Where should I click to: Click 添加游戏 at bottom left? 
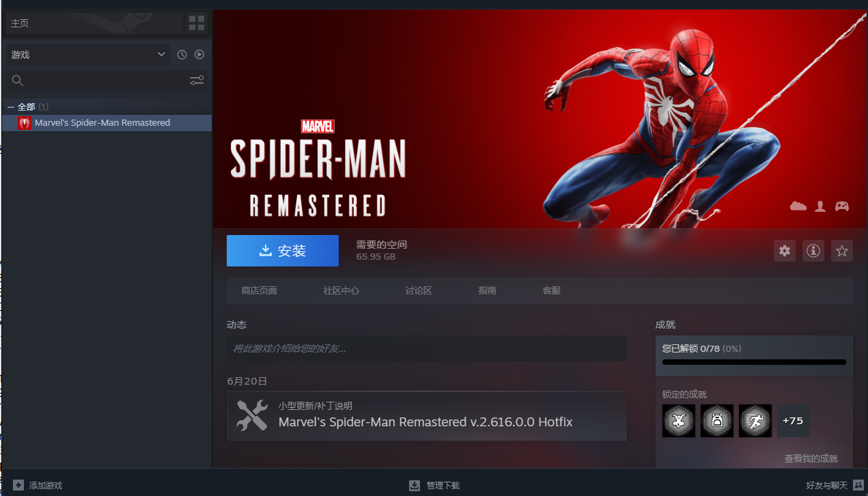38,485
